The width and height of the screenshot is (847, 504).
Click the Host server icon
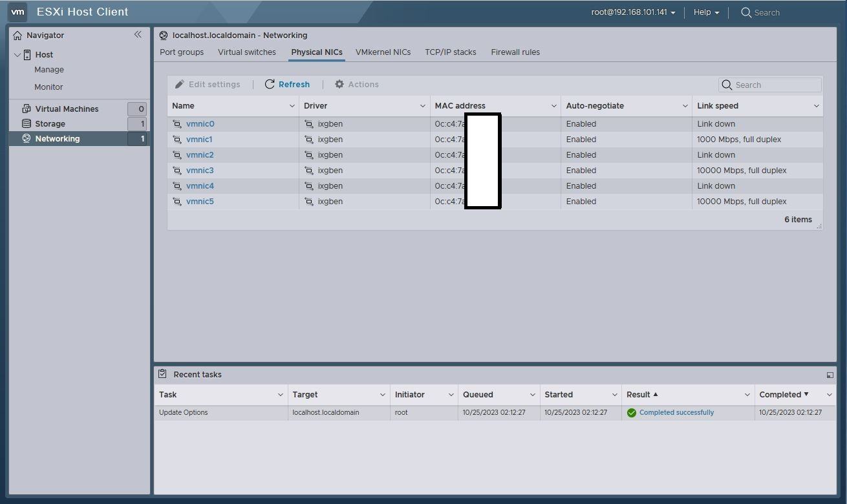(27, 55)
